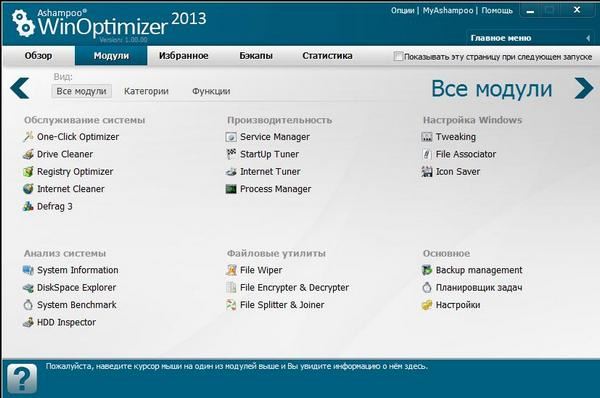Click the Defrag 3 icon

[28, 206]
